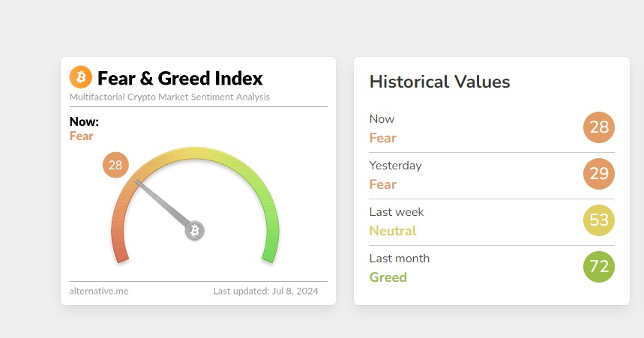Click the Historical Values heading
Screen dimensions: 644x338
439,82
